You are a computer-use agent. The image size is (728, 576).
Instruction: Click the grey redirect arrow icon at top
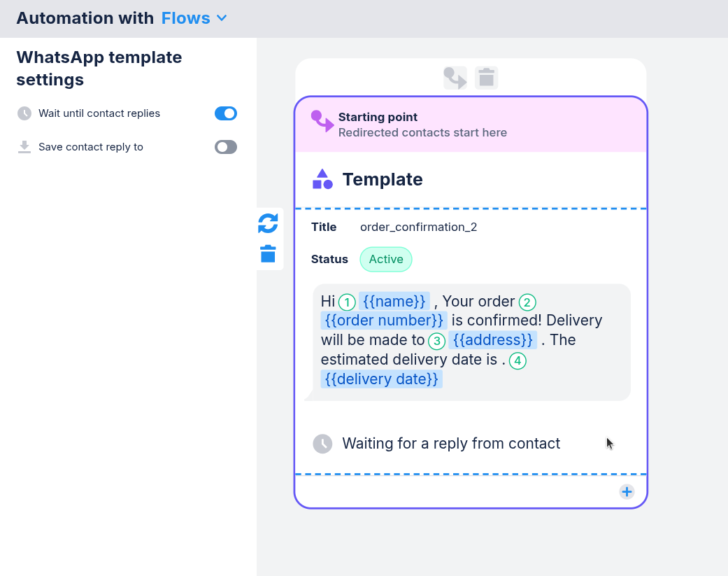pos(455,78)
